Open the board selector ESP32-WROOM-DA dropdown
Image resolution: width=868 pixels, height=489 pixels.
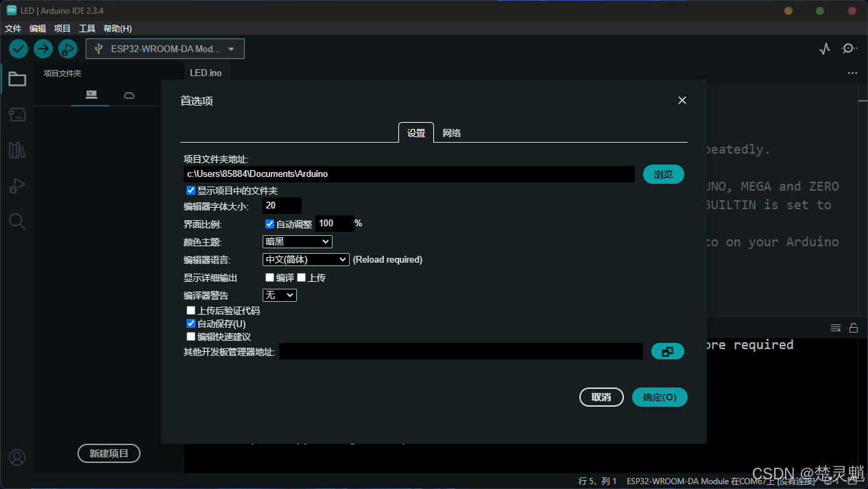click(165, 49)
